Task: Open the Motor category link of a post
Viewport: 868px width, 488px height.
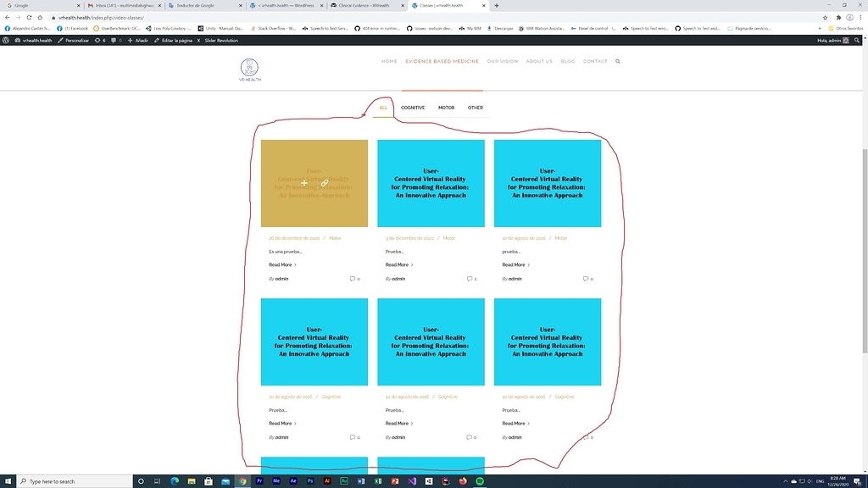Action: coord(336,238)
